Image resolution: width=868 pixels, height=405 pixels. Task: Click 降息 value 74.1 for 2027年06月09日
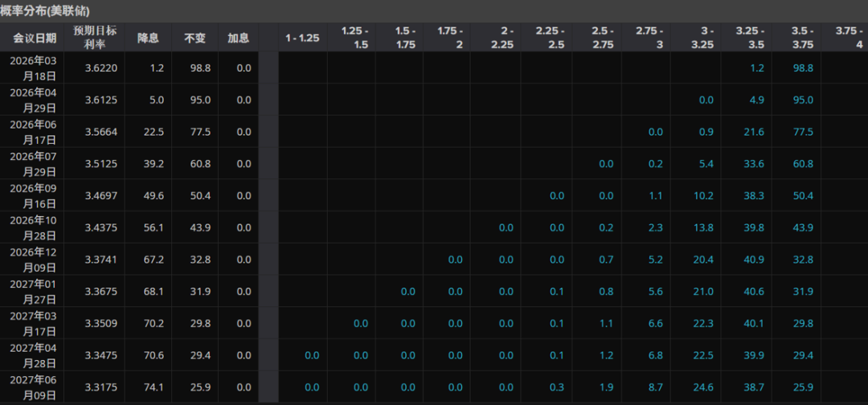tap(154, 387)
